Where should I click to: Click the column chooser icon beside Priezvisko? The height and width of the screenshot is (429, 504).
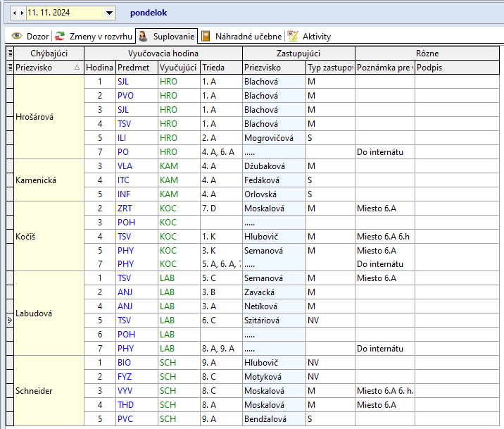pos(10,68)
